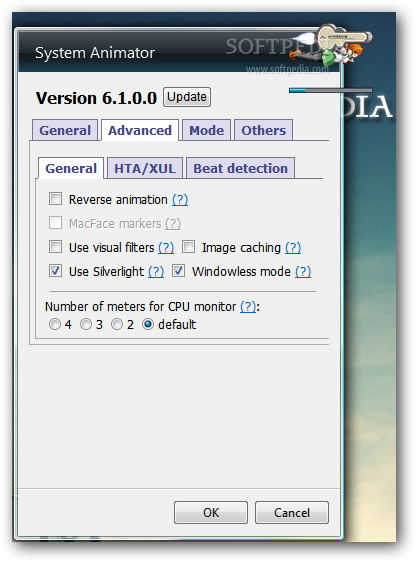416x562 pixels.
Task: Click the Number of meters for CPU monitor label
Action: click(140, 307)
